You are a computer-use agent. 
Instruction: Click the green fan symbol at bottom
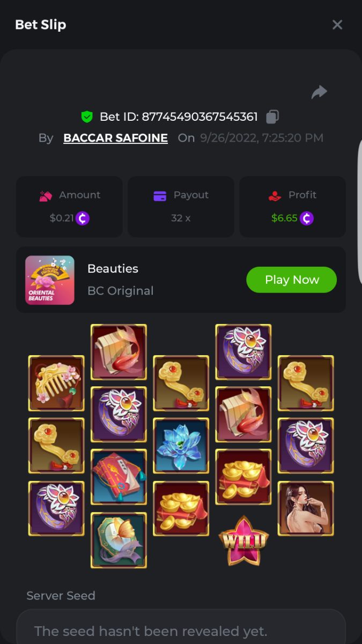[x=119, y=540]
